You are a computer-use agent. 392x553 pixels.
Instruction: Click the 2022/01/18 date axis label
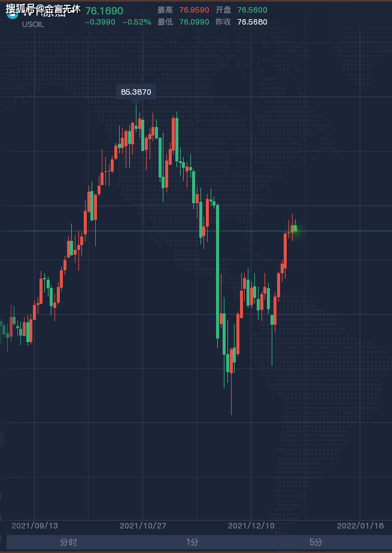pyautogui.click(x=360, y=526)
